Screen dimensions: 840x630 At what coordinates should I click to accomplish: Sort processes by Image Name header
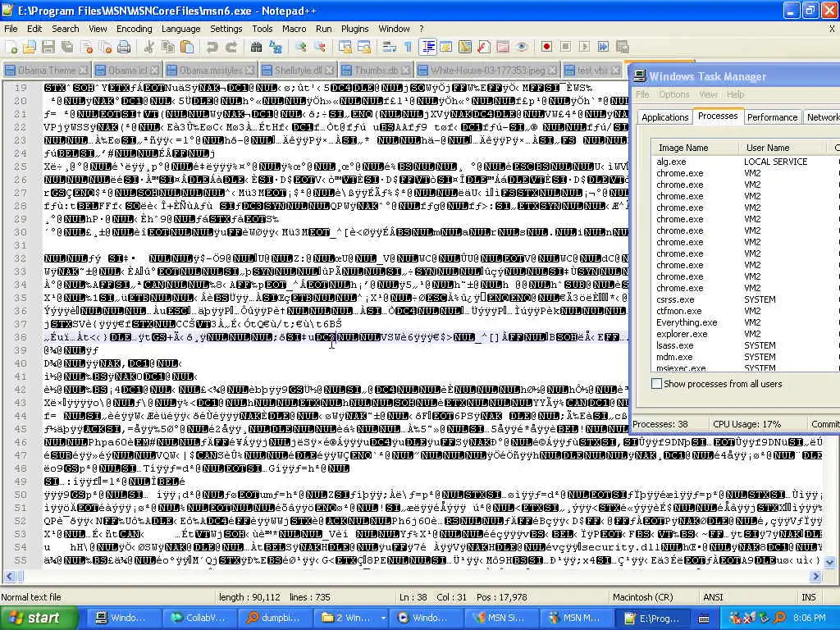(695, 148)
